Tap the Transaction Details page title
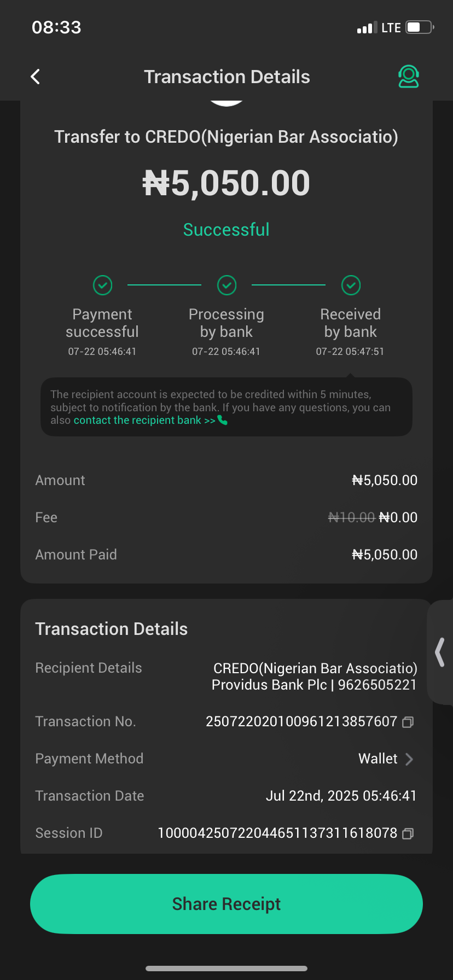 pos(226,77)
